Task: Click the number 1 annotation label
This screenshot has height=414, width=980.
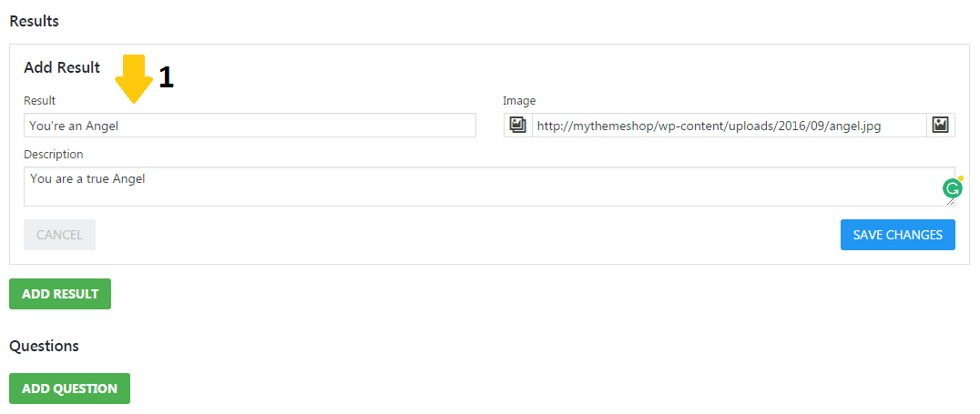Action: coord(166,78)
